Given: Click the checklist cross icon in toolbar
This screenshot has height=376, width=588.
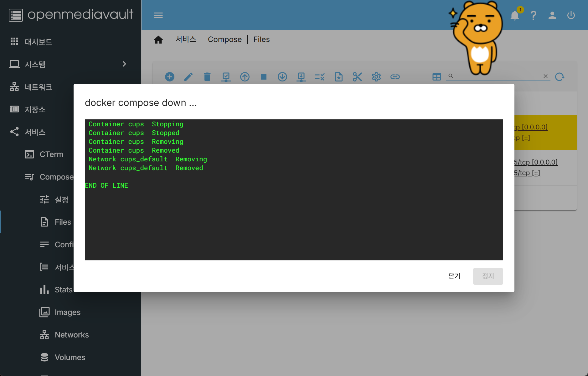Looking at the screenshot, I should (320, 77).
